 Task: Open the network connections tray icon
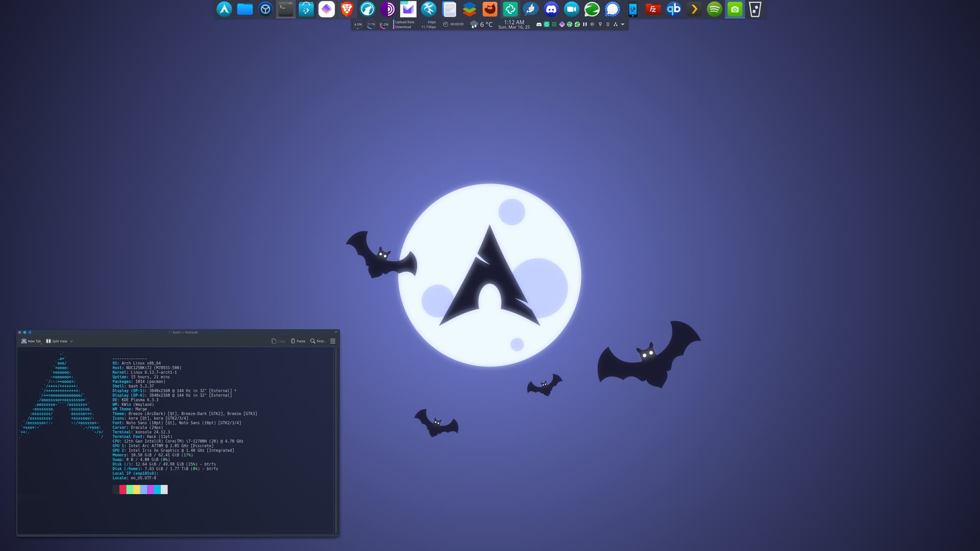pyautogui.click(x=616, y=24)
